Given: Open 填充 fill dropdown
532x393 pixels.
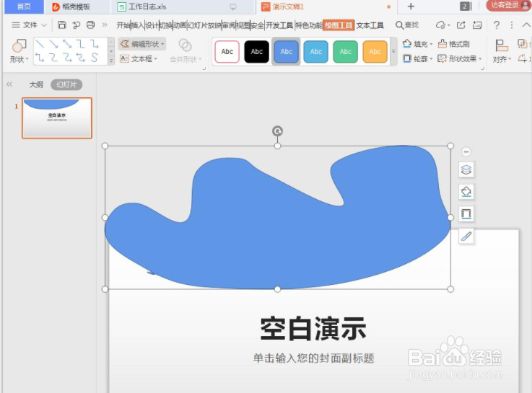Looking at the screenshot, I should 418,44.
